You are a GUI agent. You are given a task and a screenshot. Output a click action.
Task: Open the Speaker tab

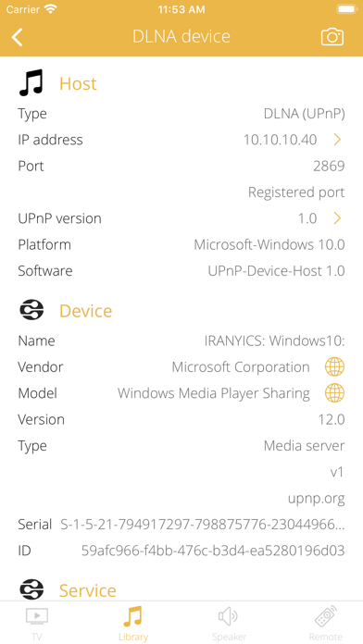[x=229, y=623]
